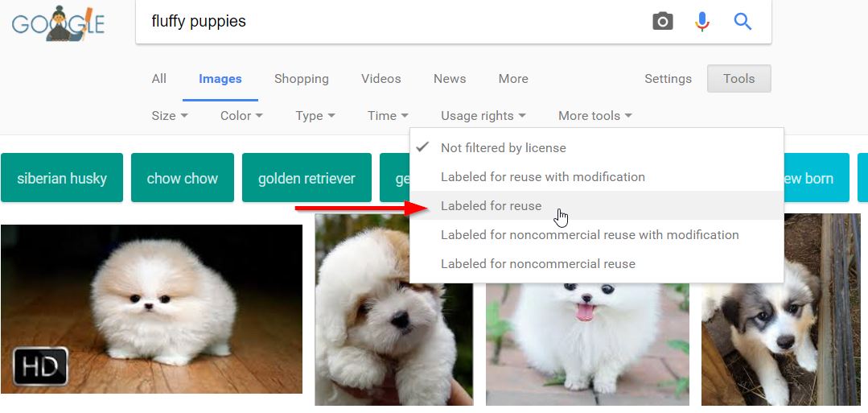Switch to the Shopping tab
868x413 pixels.
(302, 79)
